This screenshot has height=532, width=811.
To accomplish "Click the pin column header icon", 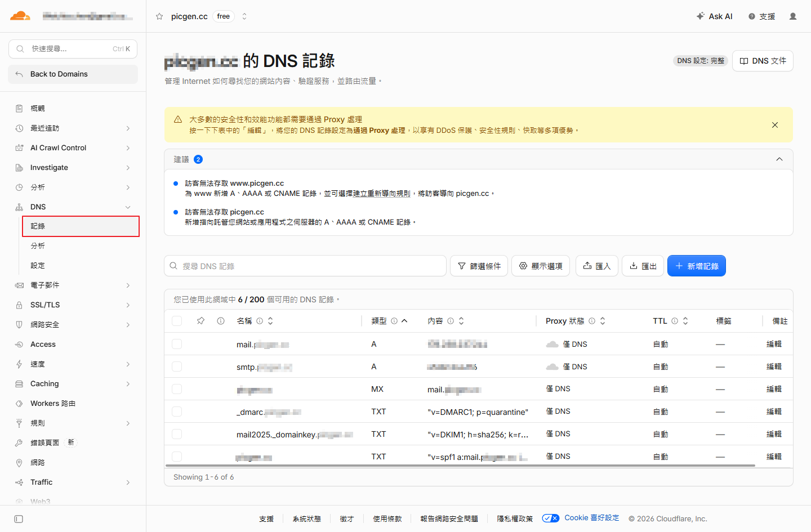I will point(200,321).
